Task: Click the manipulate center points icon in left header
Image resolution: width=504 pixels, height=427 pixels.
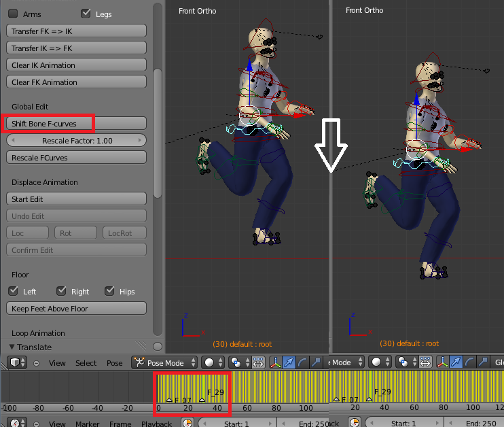Action: click(259, 362)
